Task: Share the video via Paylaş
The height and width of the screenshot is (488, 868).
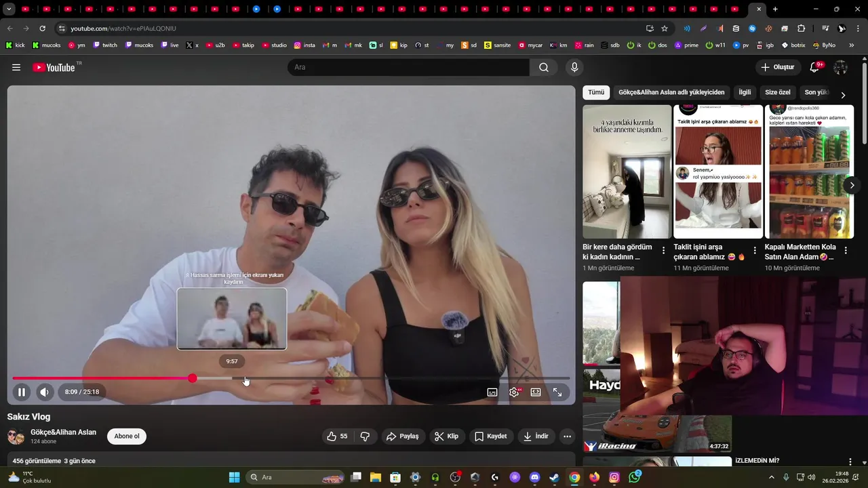Action: pyautogui.click(x=403, y=436)
